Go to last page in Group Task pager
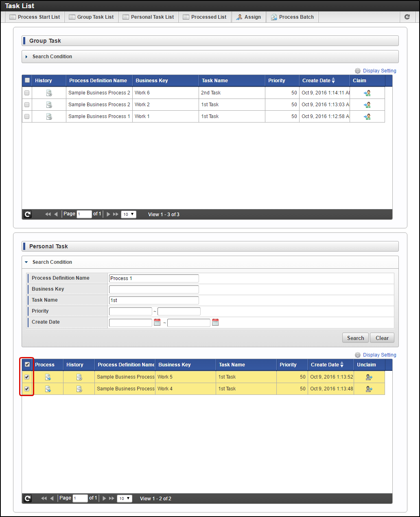 pos(116,214)
